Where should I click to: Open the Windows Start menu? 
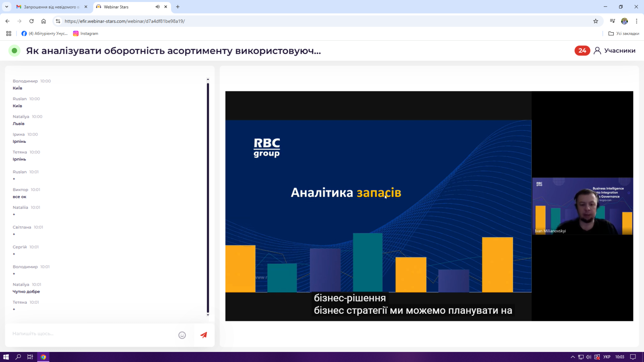pyautogui.click(x=6, y=357)
